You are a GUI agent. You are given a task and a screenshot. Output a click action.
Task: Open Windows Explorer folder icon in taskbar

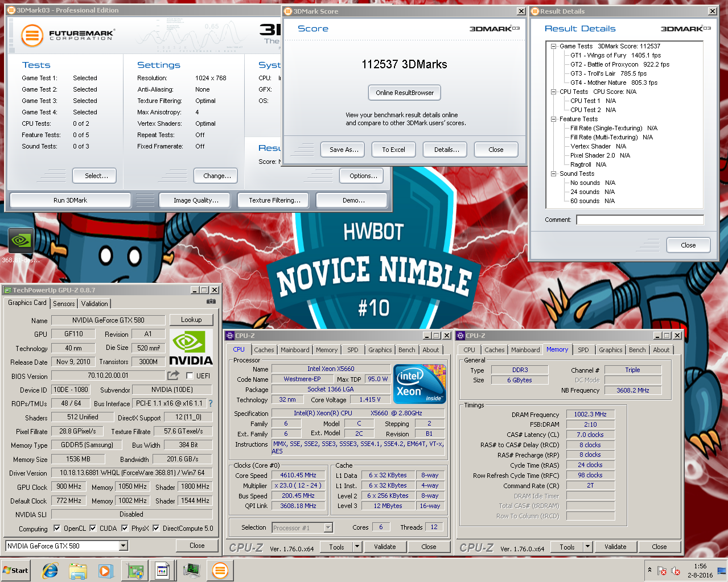78,571
